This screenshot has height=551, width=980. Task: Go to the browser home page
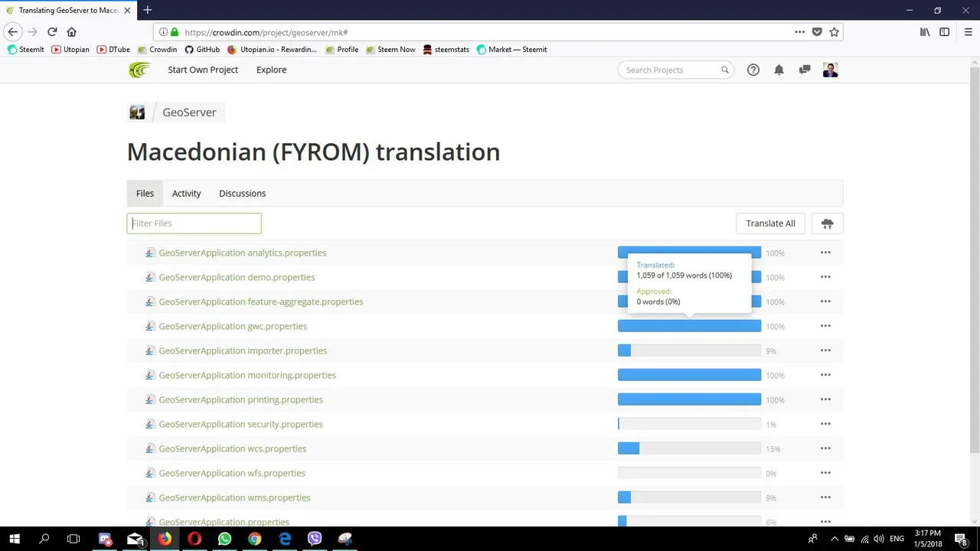(x=72, y=32)
